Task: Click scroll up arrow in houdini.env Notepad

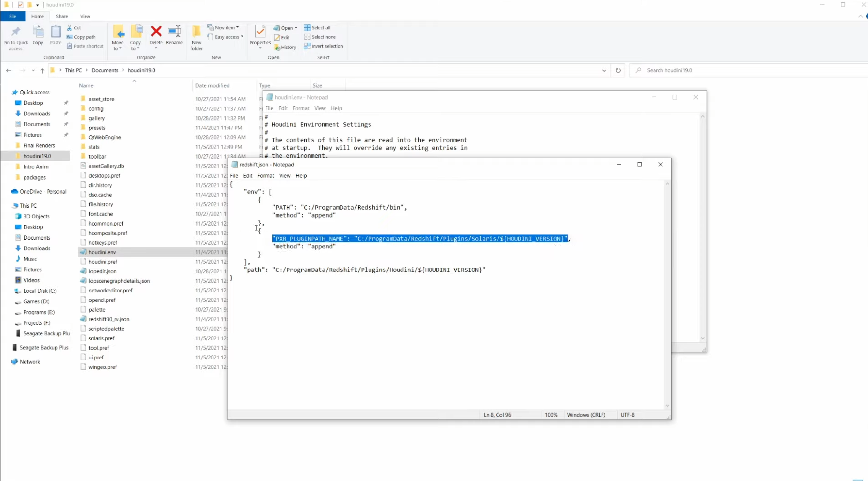Action: click(703, 116)
